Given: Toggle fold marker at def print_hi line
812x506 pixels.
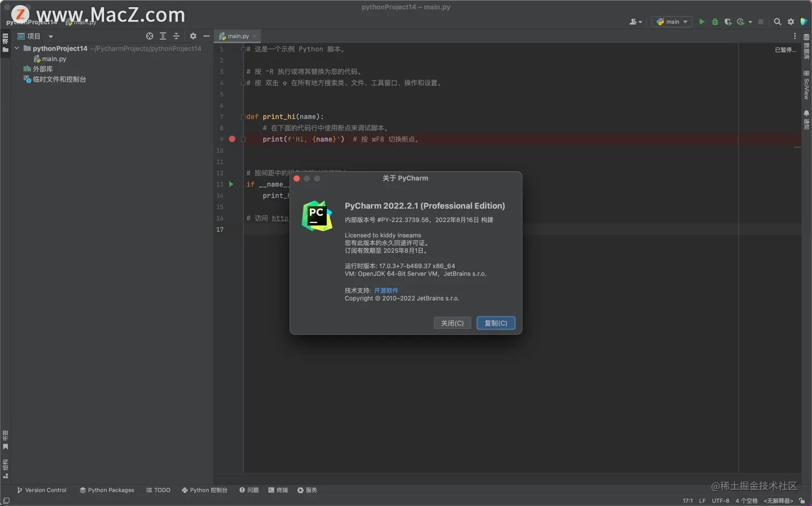Looking at the screenshot, I should [x=243, y=117].
